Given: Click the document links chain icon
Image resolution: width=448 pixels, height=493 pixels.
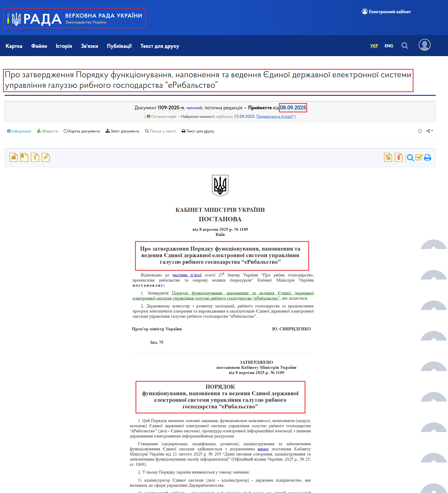Looking at the screenshot, I should pyautogui.click(x=46, y=158).
